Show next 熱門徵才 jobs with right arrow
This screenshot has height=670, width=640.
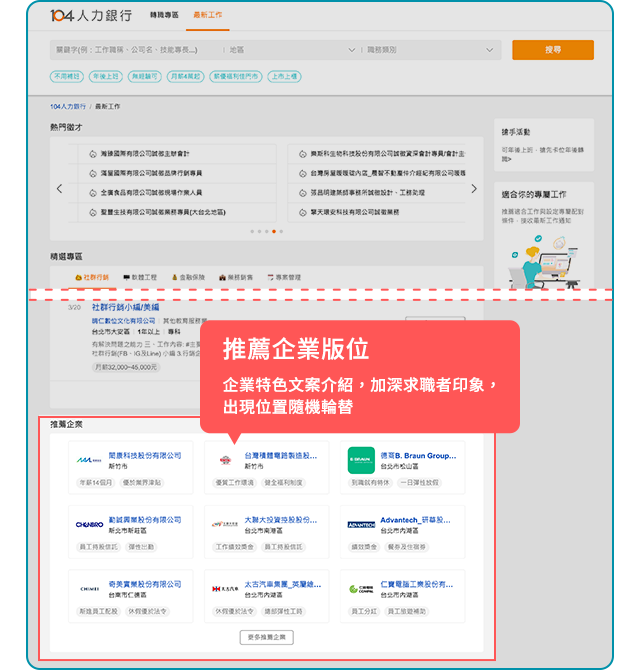point(474,188)
